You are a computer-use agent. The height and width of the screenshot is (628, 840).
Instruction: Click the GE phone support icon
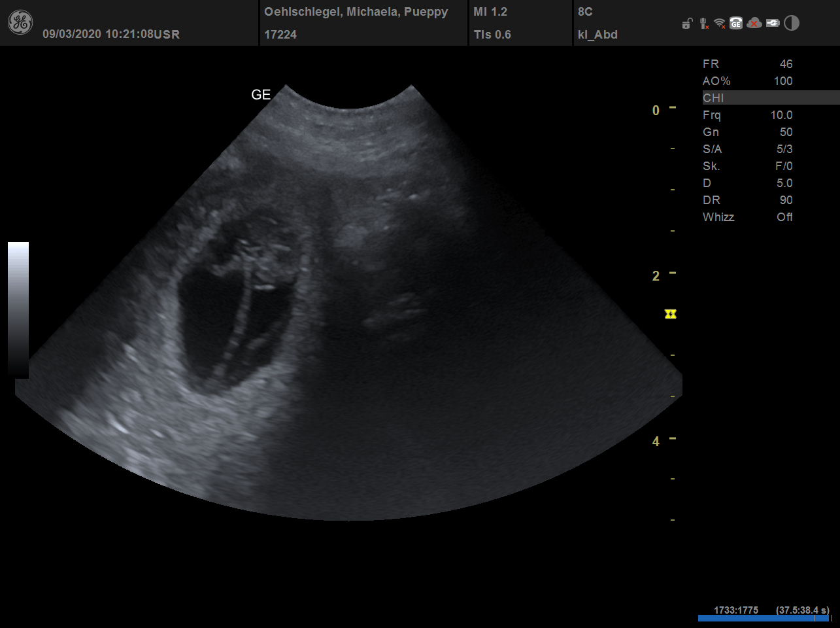(x=736, y=24)
